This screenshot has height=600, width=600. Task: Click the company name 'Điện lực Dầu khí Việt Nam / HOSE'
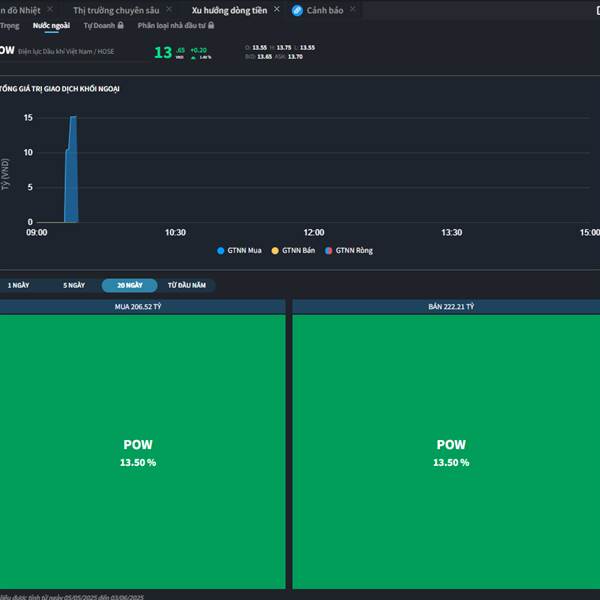(66, 52)
